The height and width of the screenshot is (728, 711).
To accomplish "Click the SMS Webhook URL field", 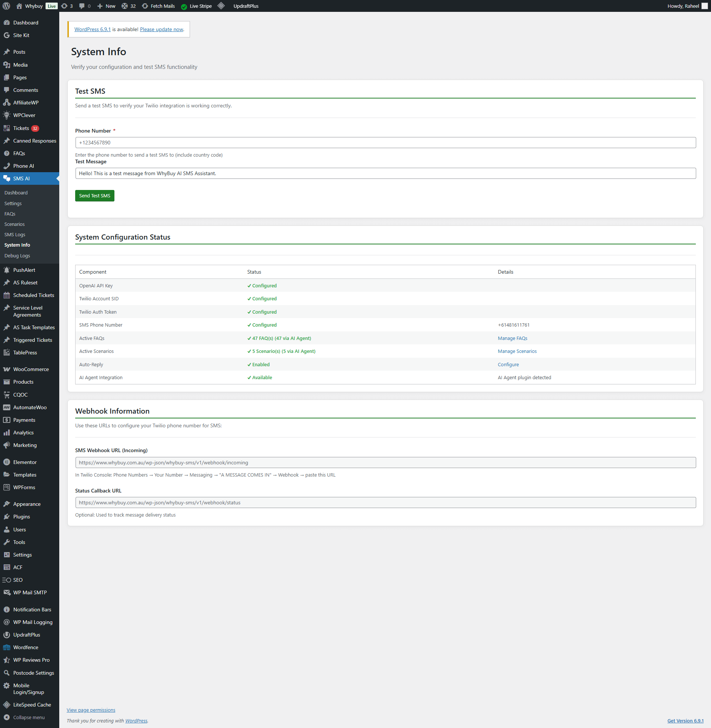I will pos(385,462).
